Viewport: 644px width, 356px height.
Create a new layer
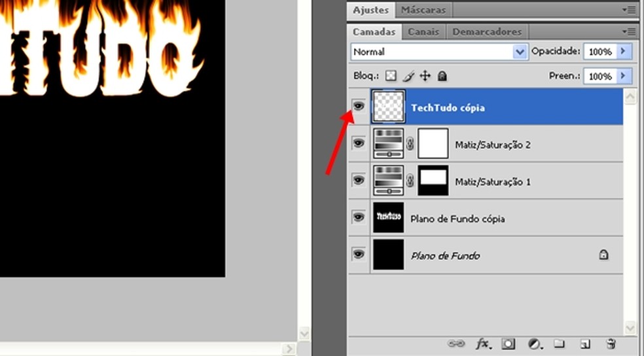click(585, 344)
